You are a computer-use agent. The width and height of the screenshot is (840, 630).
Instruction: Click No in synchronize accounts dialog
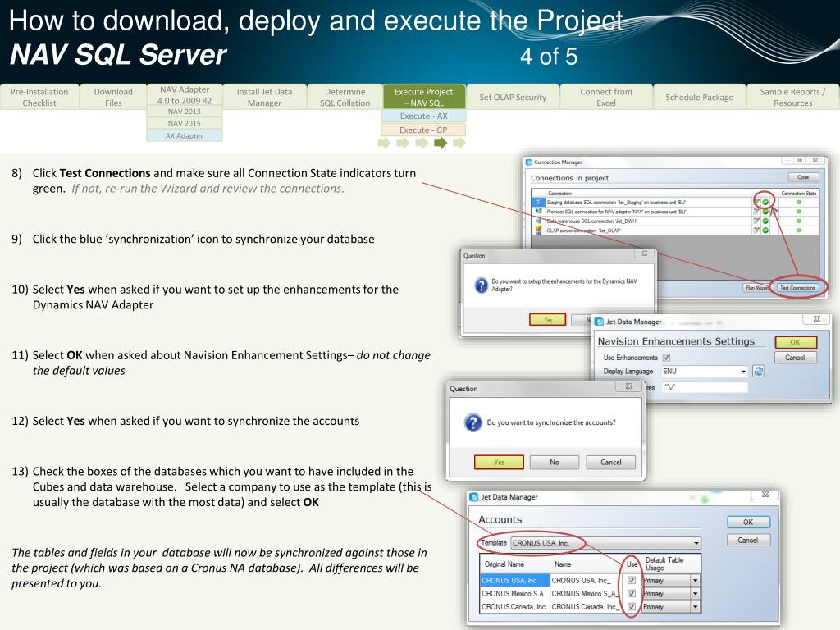(x=555, y=462)
